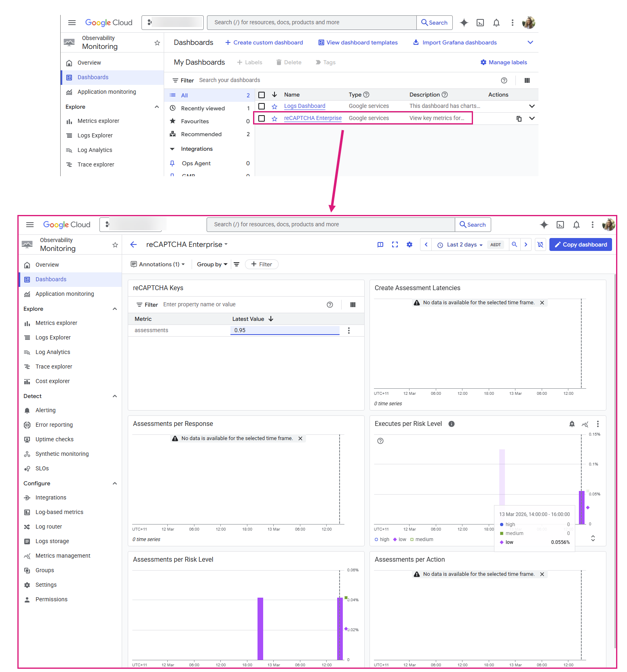
Task: Open the navigation menu in the Dashboards list window
Action: (x=72, y=23)
